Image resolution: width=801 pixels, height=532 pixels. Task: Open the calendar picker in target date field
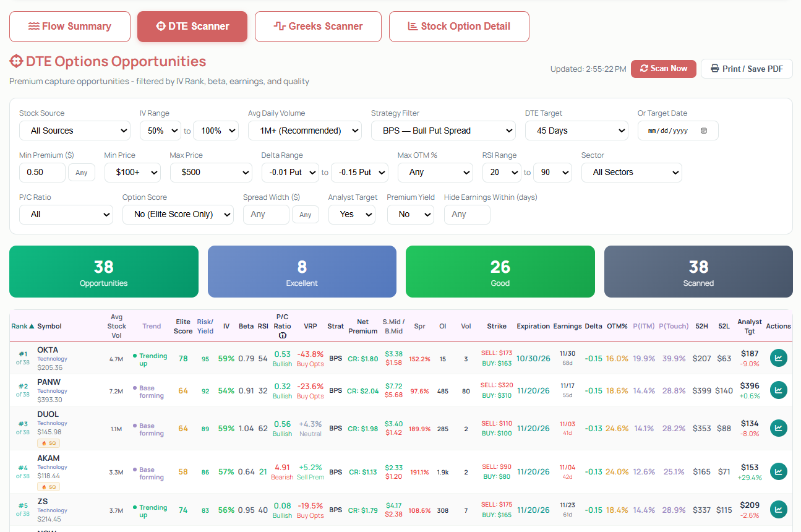click(x=704, y=131)
